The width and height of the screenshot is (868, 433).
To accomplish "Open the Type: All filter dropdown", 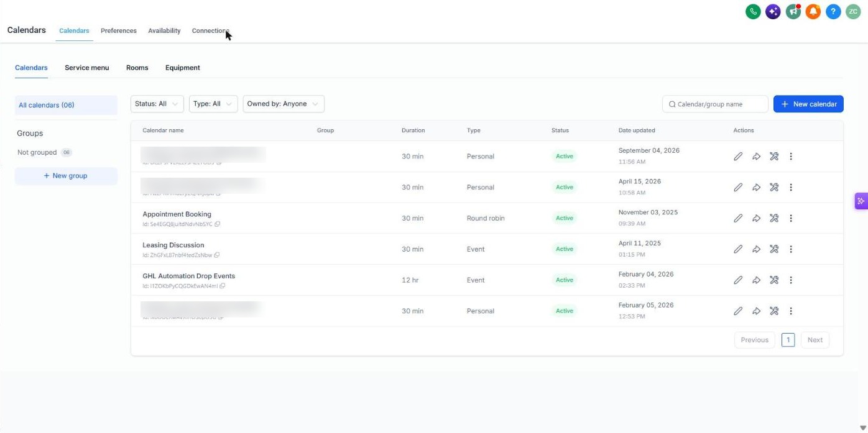I will coord(213,104).
